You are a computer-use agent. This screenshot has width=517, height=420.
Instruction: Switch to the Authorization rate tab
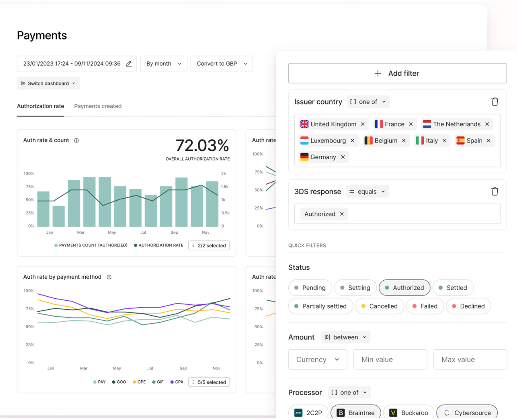point(40,106)
